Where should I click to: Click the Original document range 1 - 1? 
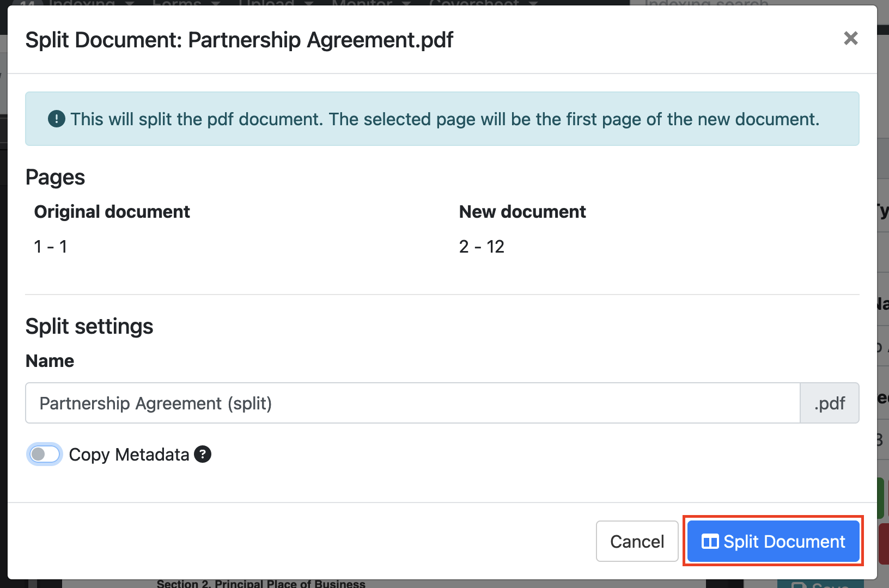tap(51, 247)
